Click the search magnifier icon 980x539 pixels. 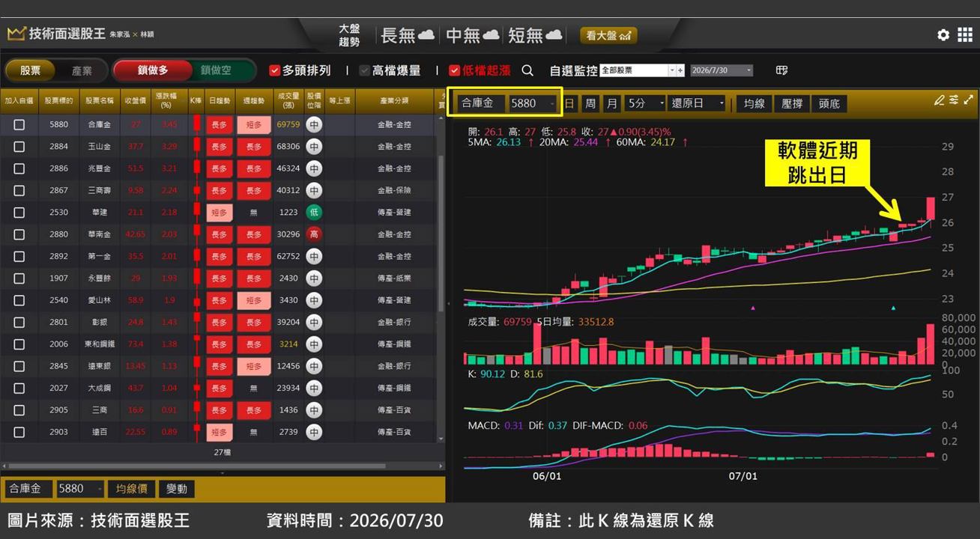527,70
